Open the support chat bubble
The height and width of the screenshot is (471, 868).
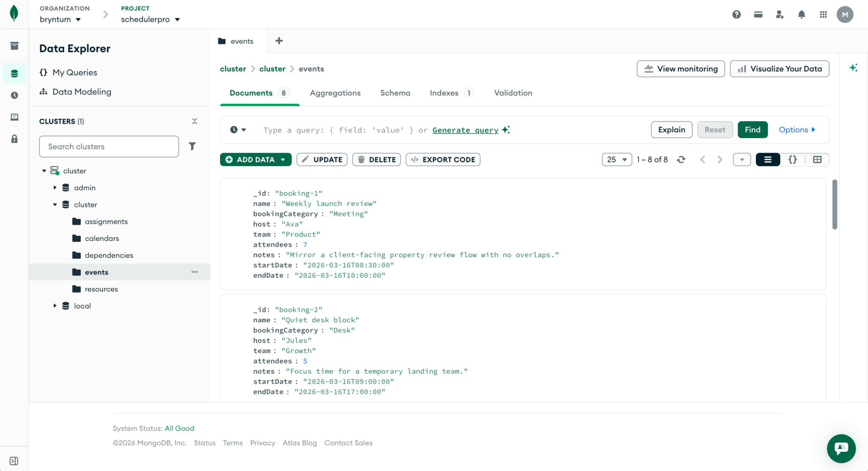point(841,448)
